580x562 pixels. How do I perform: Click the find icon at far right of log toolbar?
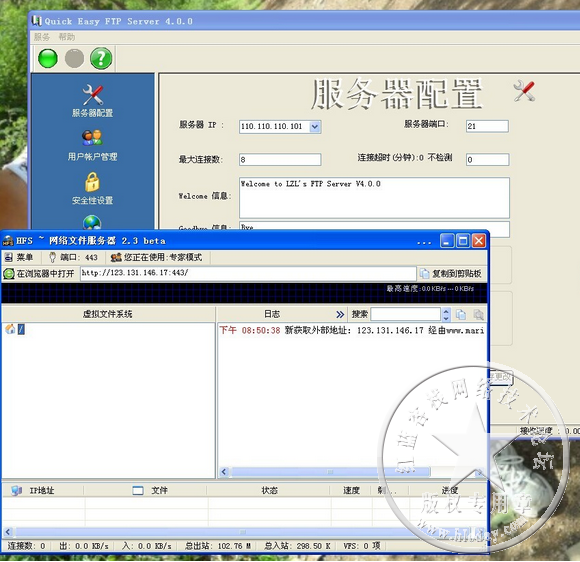point(478,314)
